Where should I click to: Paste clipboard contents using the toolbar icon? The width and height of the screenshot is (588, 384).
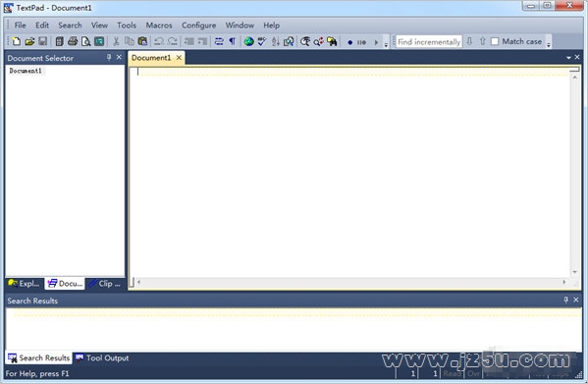point(142,41)
